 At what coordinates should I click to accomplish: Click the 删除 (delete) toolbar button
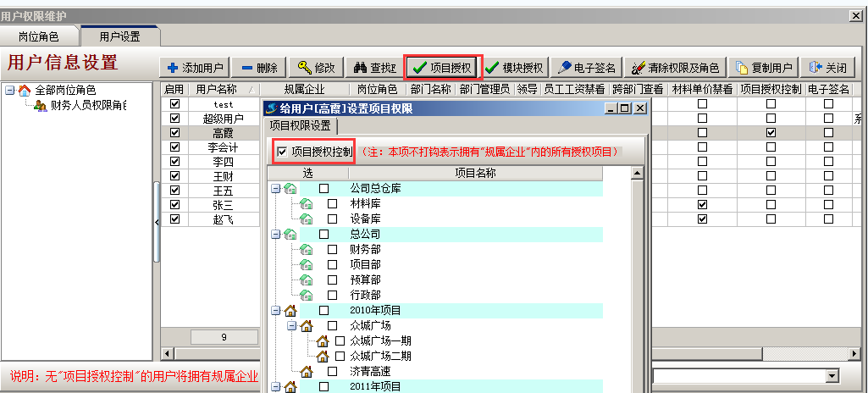point(259,68)
